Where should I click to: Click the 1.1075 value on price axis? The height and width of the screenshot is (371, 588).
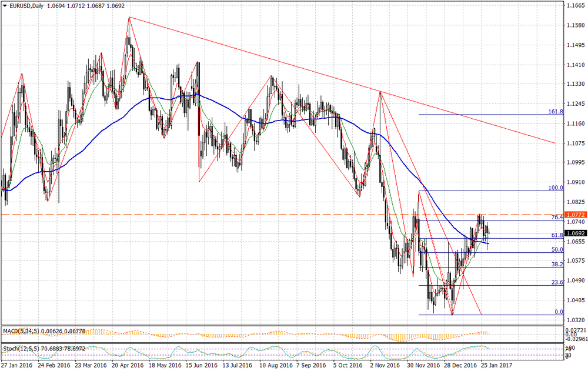(574, 143)
